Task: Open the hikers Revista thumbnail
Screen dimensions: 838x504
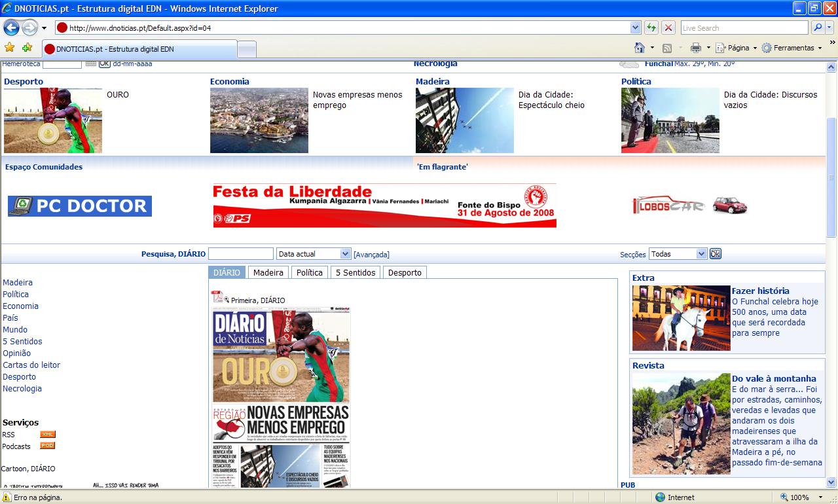Action: click(x=681, y=424)
